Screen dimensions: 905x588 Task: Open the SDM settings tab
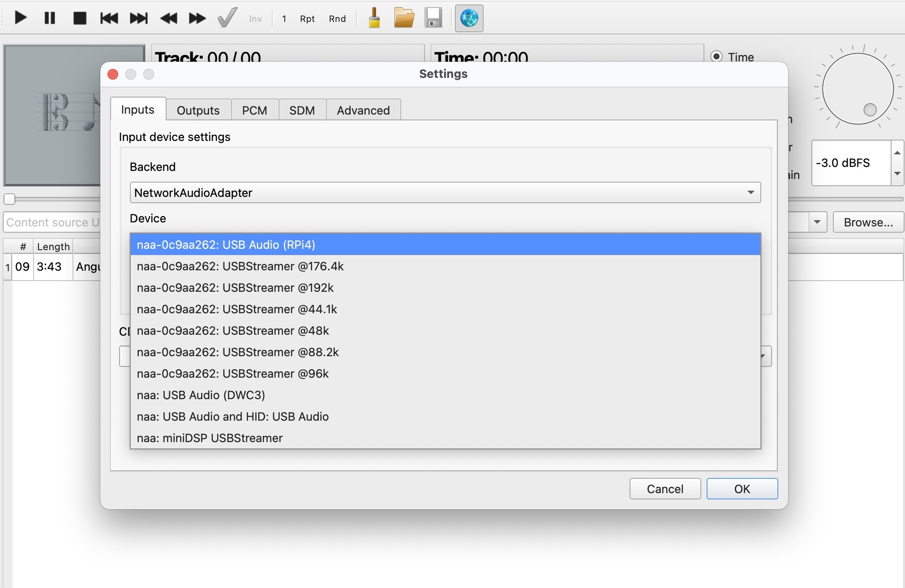pyautogui.click(x=302, y=111)
